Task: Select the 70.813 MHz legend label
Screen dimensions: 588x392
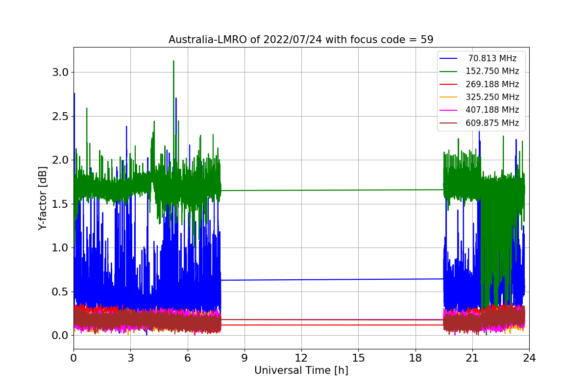Action: coord(492,58)
